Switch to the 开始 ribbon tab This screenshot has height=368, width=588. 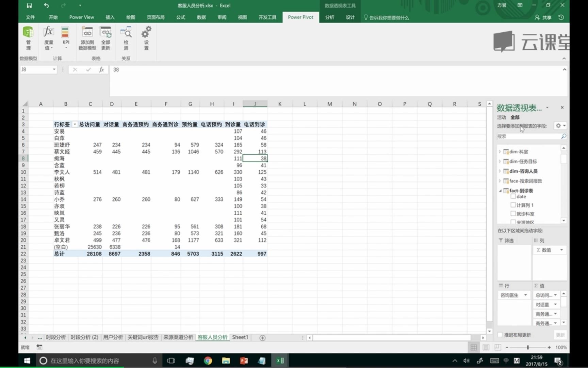coord(53,17)
